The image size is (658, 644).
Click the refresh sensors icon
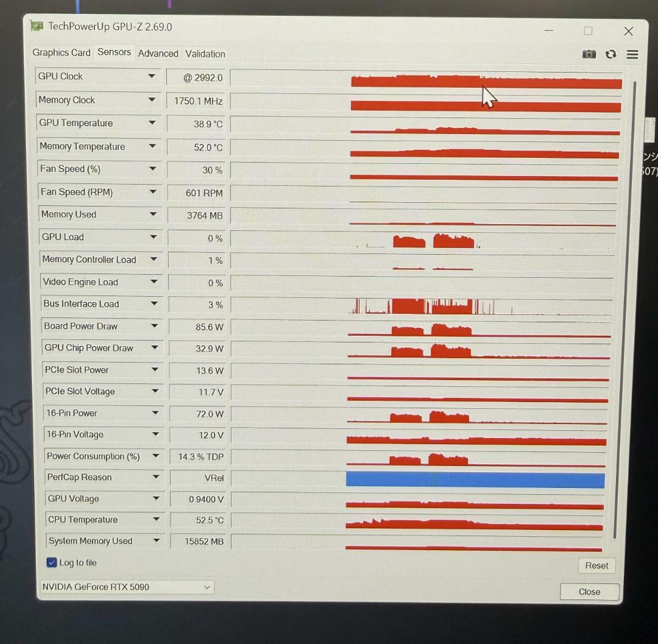tap(610, 54)
